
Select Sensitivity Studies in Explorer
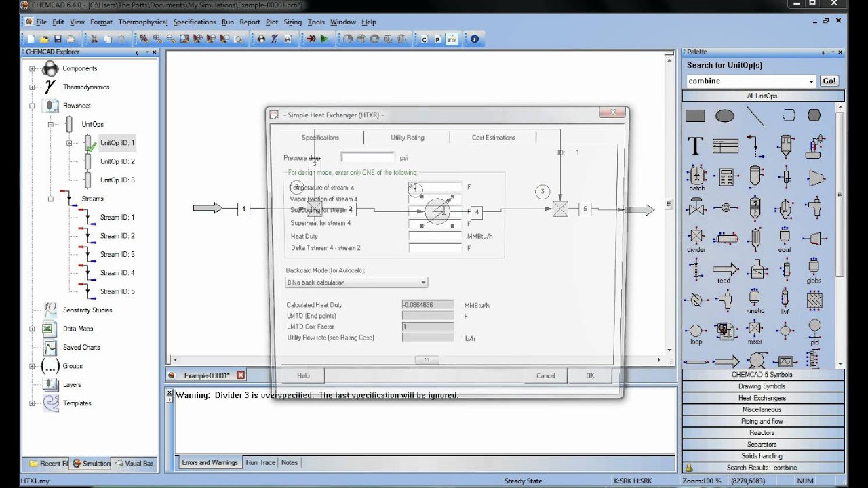tap(87, 310)
